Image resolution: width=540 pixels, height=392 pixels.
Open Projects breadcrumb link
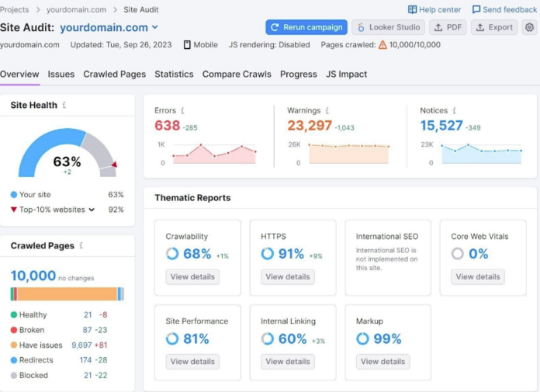click(16, 9)
